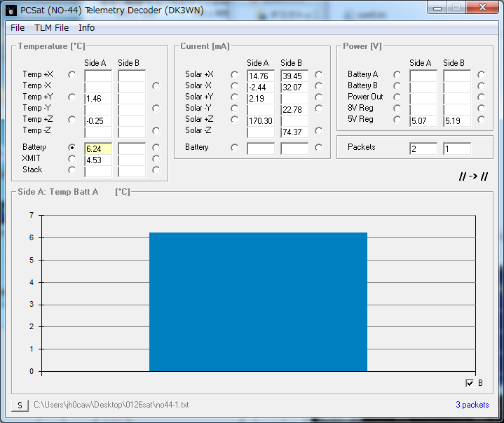Open the File menu

click(x=18, y=28)
